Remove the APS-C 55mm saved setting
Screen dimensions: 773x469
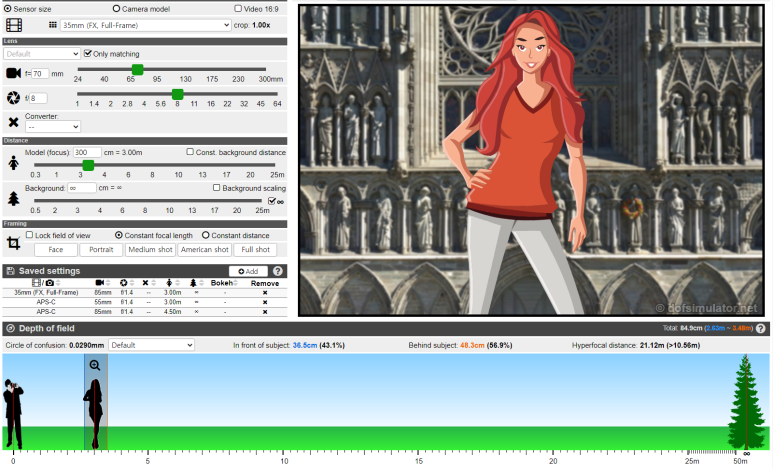click(x=265, y=302)
